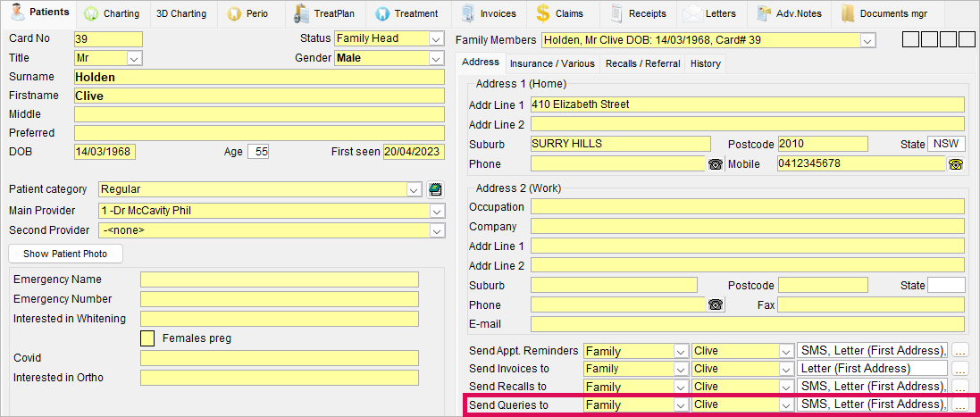The height and width of the screenshot is (417, 980).
Task: Click the Covid field
Action: click(x=280, y=358)
